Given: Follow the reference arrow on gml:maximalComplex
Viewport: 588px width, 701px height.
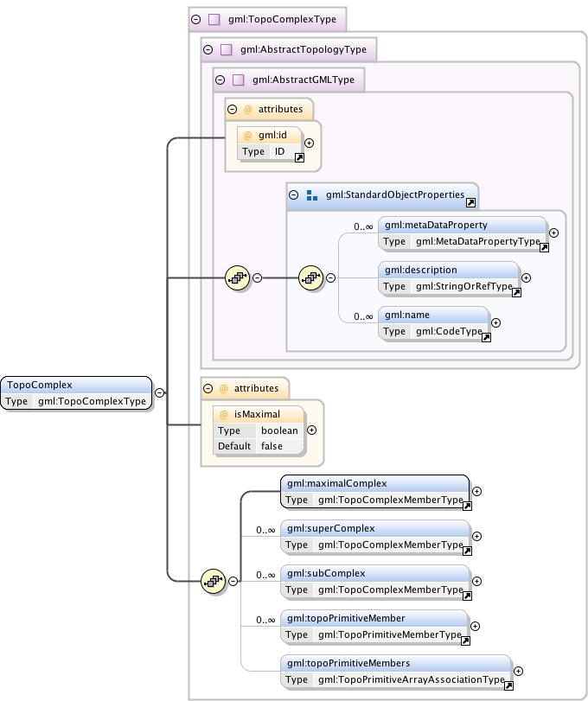Looking at the screenshot, I should click(467, 506).
